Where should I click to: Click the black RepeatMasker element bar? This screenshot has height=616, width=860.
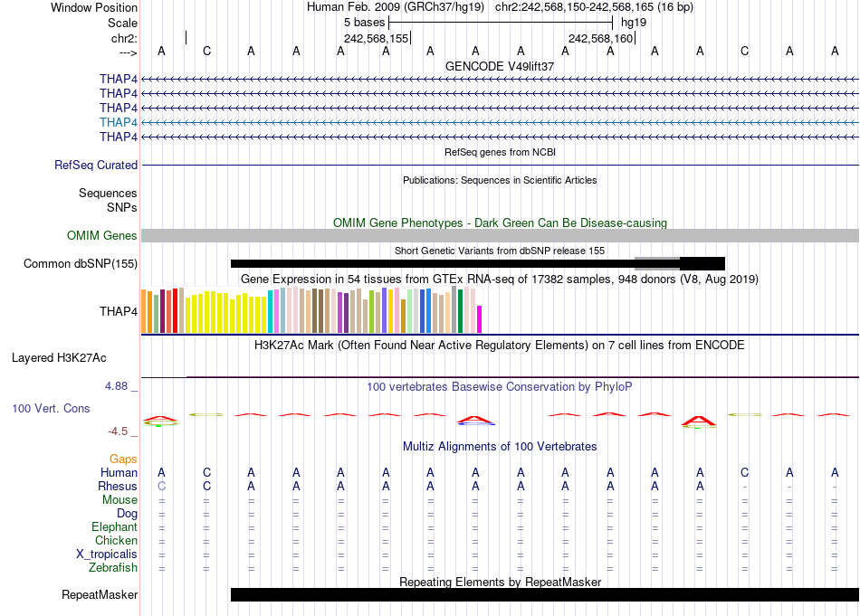[545, 594]
